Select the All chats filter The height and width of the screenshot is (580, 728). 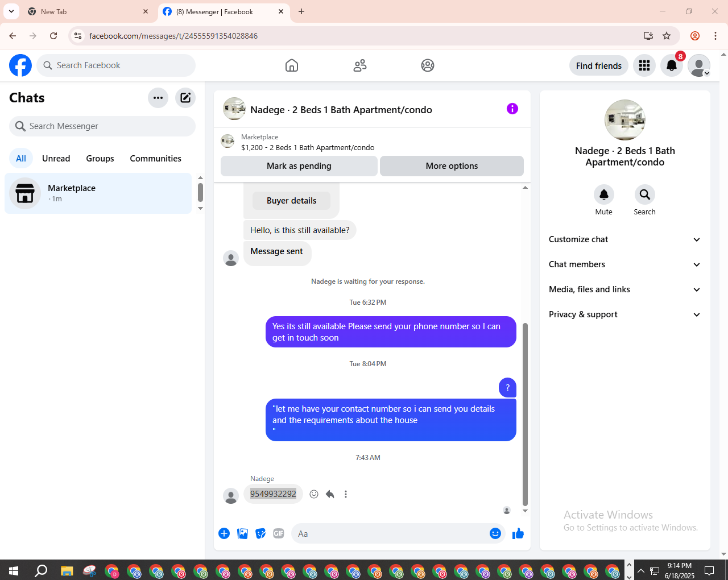click(x=21, y=159)
